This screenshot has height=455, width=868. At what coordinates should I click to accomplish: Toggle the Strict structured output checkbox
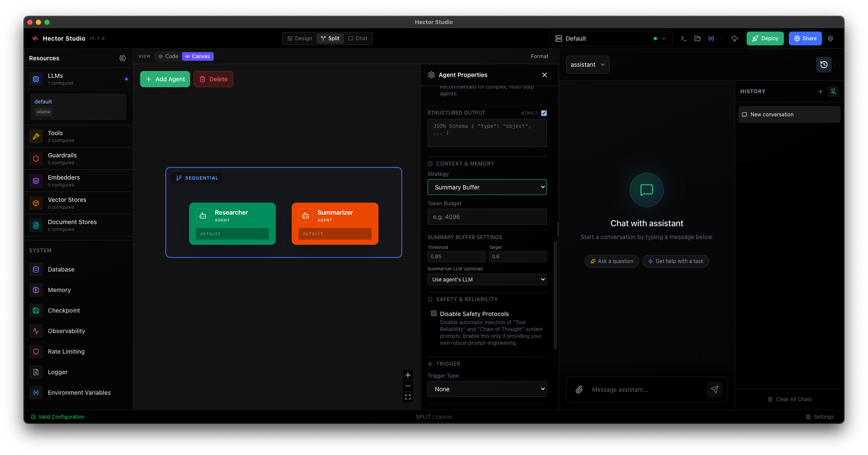(544, 113)
